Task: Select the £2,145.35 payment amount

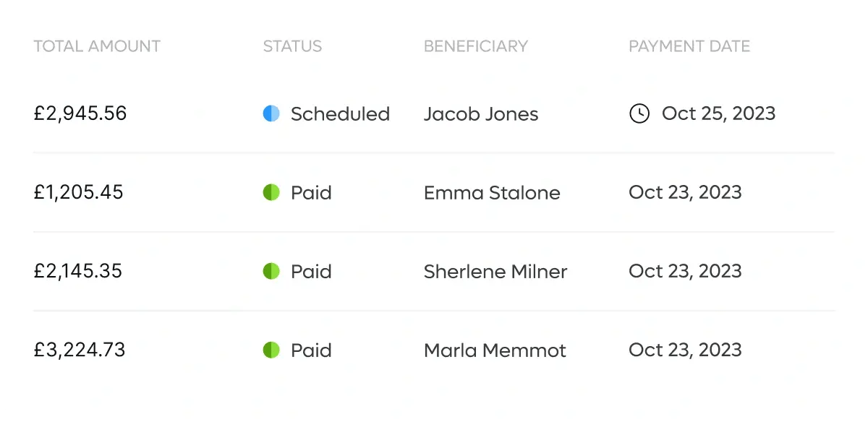Action: coord(78,271)
